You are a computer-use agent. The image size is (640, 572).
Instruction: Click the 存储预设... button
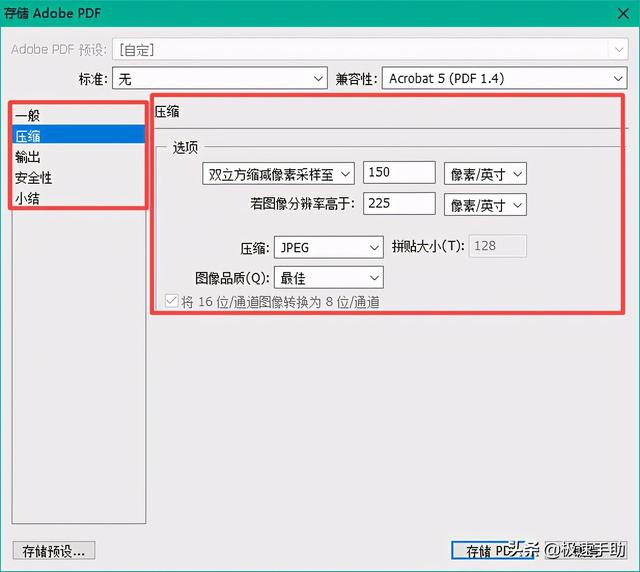(x=54, y=551)
